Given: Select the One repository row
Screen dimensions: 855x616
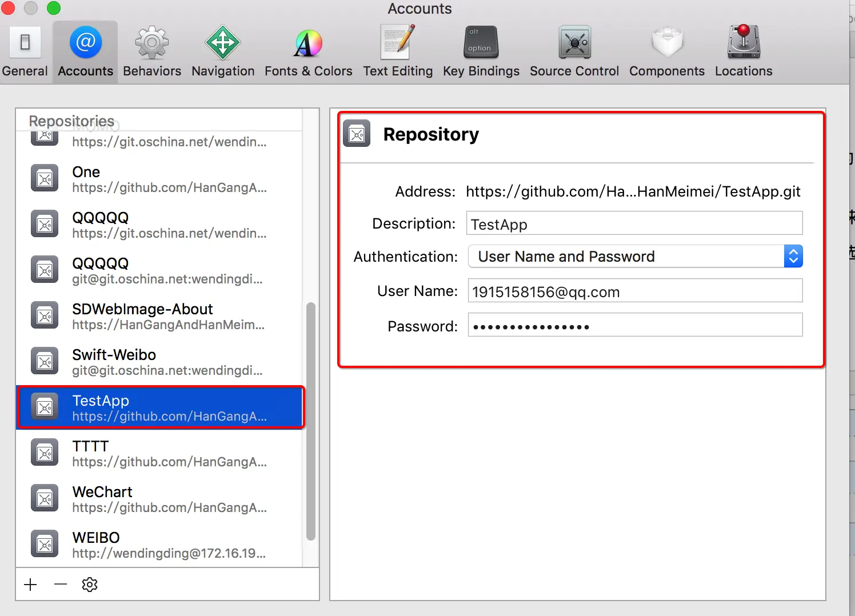Looking at the screenshot, I should point(159,179).
